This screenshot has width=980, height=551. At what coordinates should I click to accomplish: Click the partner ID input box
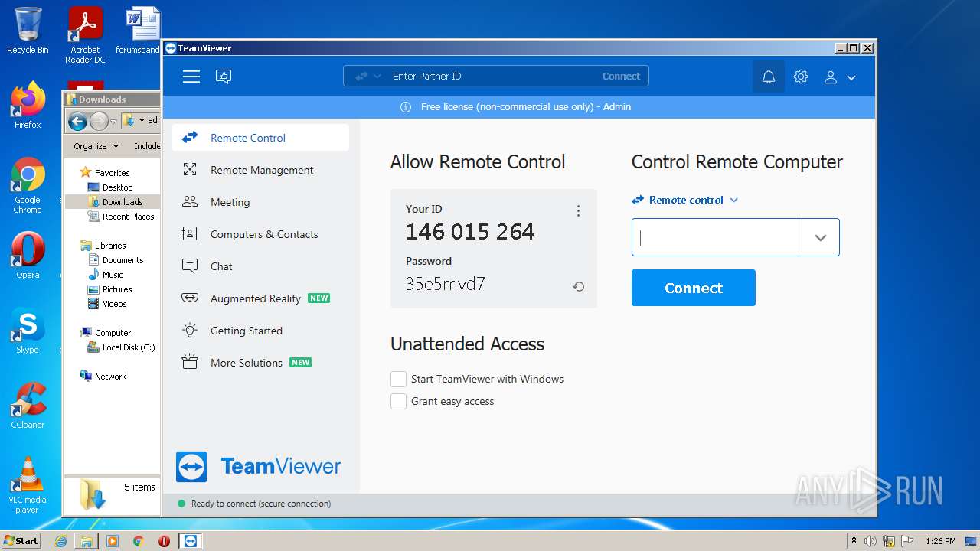point(717,237)
